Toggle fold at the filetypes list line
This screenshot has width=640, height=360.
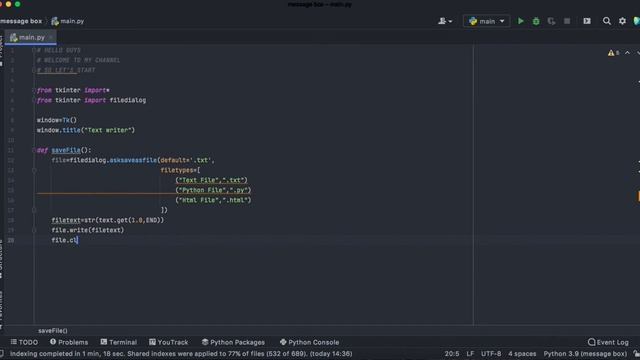pos(34,170)
